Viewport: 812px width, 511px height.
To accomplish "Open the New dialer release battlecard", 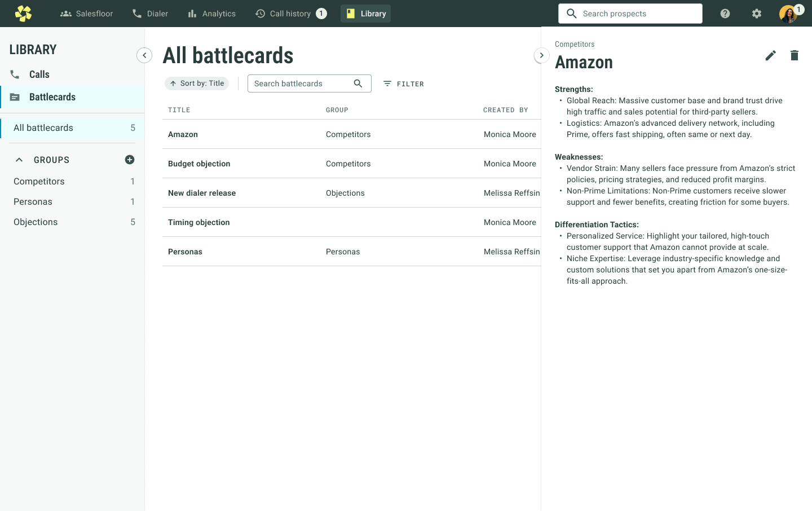I will pyautogui.click(x=352, y=193).
